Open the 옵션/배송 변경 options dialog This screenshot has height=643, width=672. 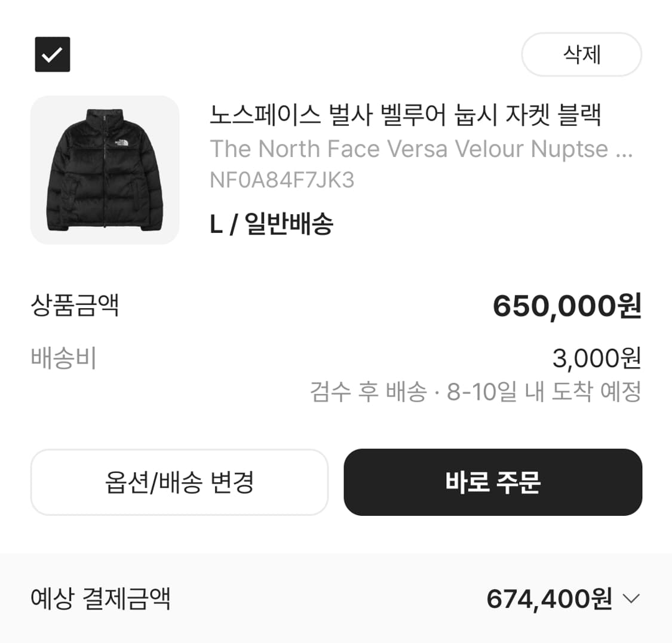[179, 482]
